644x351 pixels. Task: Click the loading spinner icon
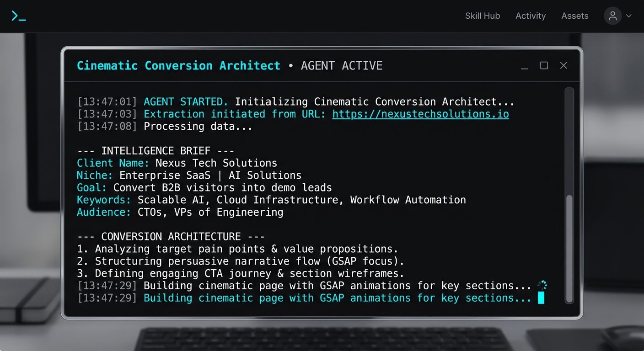click(x=542, y=286)
